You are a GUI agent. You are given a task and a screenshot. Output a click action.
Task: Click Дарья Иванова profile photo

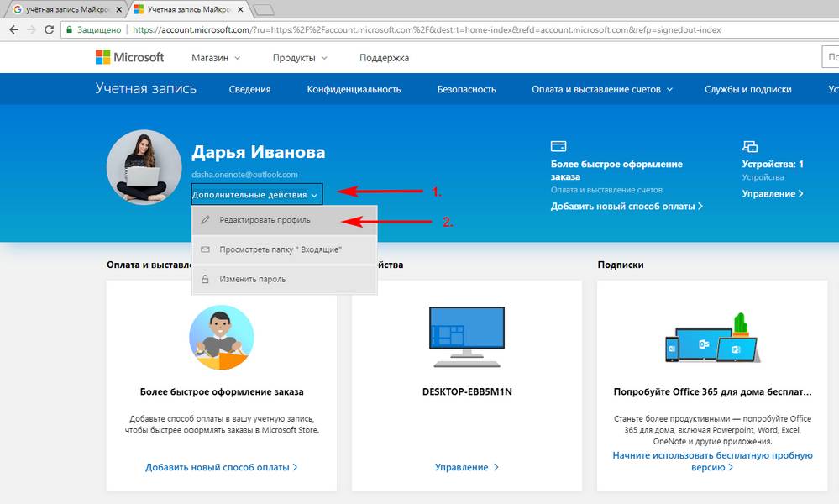point(144,167)
